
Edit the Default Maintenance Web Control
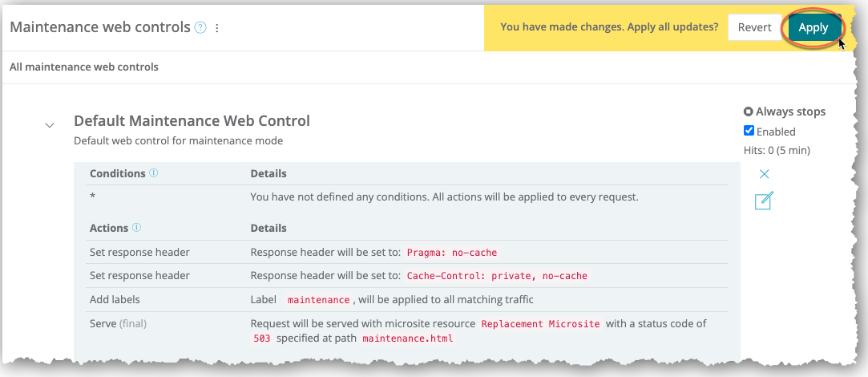(x=764, y=201)
